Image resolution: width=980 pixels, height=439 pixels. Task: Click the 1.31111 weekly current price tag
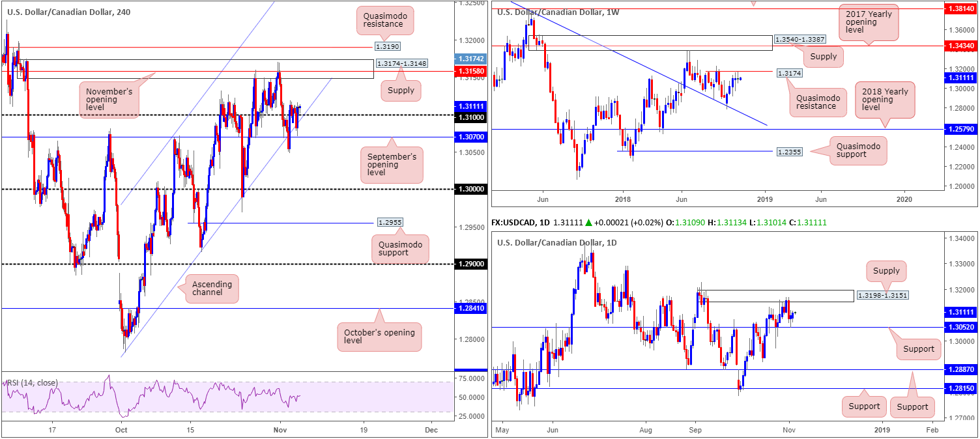961,78
